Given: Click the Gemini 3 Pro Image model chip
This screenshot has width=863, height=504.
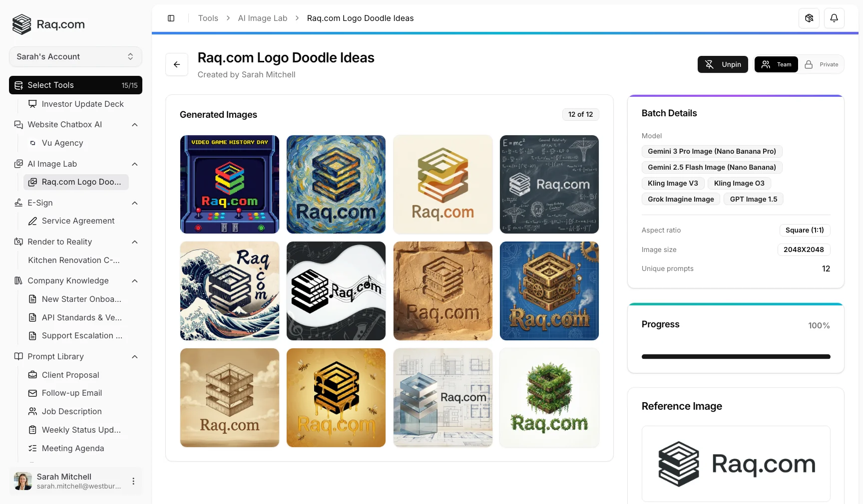Looking at the screenshot, I should pos(711,151).
